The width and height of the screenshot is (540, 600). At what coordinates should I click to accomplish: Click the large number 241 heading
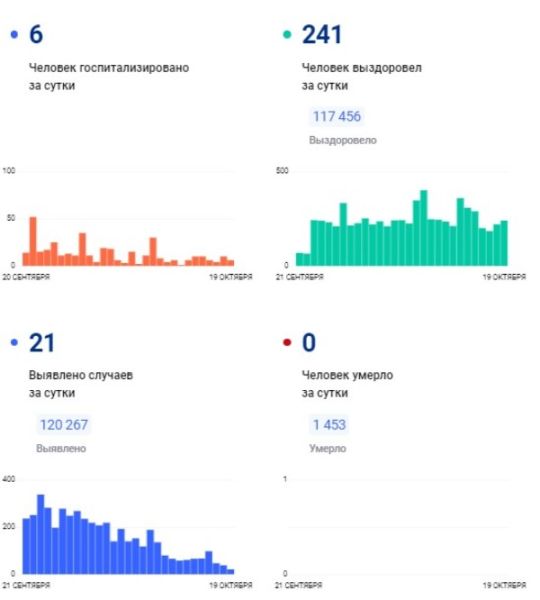pyautogui.click(x=321, y=35)
